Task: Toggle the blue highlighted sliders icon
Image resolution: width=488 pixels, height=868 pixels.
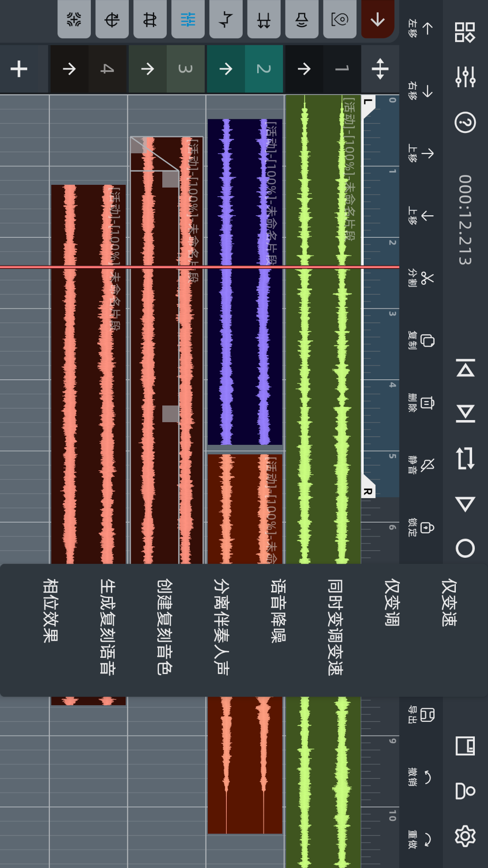Action: pos(188,19)
